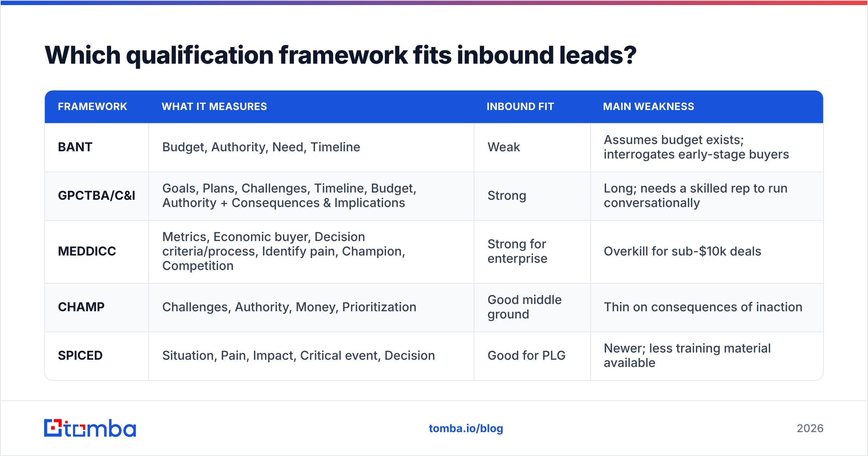Open the tomba.io/blog link
Screen dimensions: 868x456
click(466, 428)
